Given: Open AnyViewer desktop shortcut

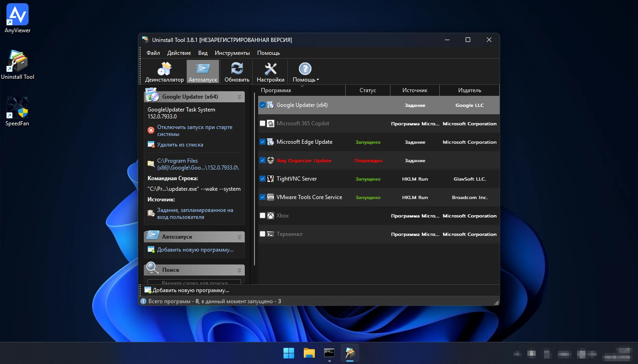Looking at the screenshot, I should (x=18, y=18).
